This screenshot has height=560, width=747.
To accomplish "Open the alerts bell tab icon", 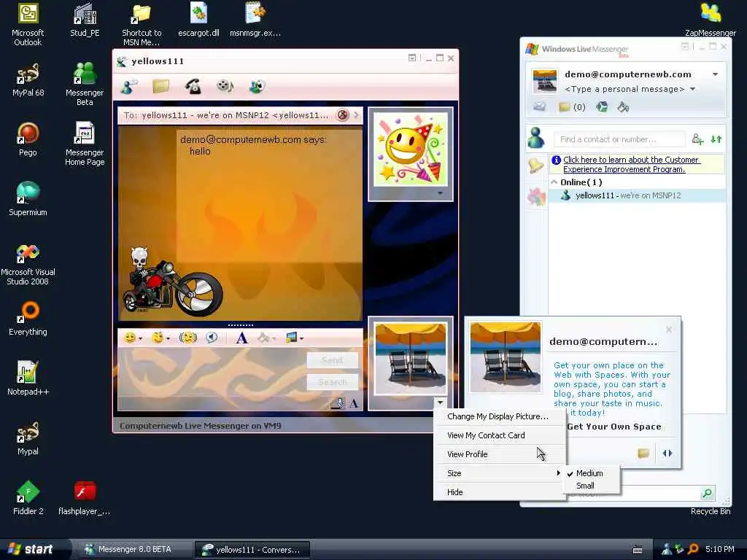I will (x=536, y=166).
